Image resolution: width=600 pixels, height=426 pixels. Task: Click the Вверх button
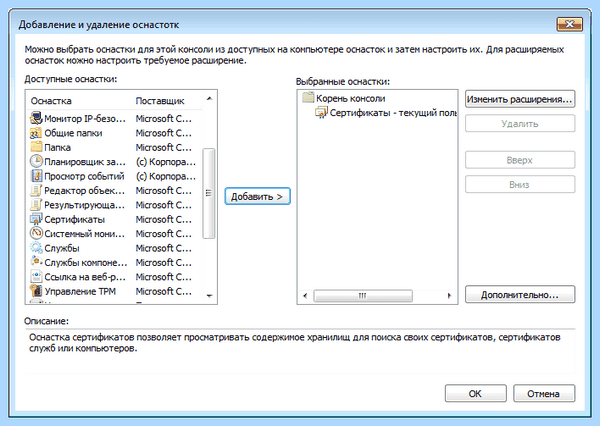click(x=520, y=160)
